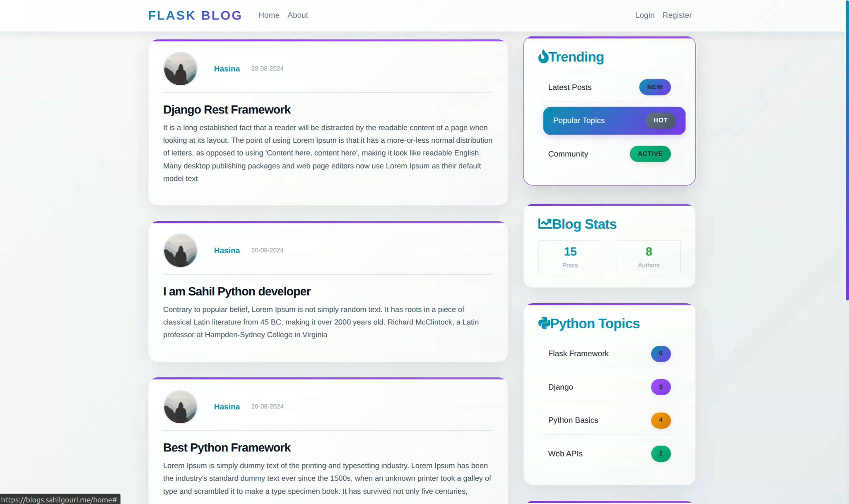This screenshot has width=849, height=504.
Task: Click the Python logo icon in Python Topics
Action: [544, 323]
